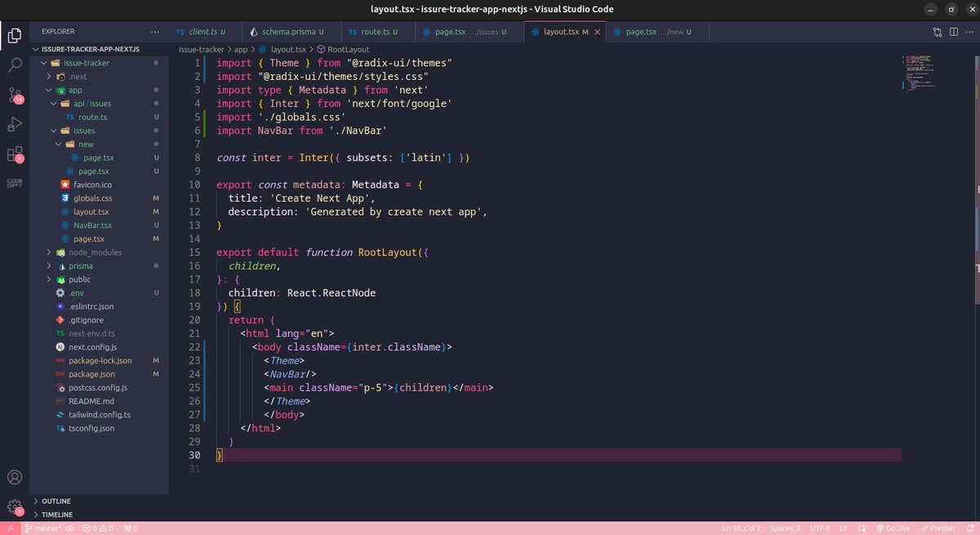The height and width of the screenshot is (535, 980).
Task: Click the remote window indicator in status bar
Action: [10, 528]
